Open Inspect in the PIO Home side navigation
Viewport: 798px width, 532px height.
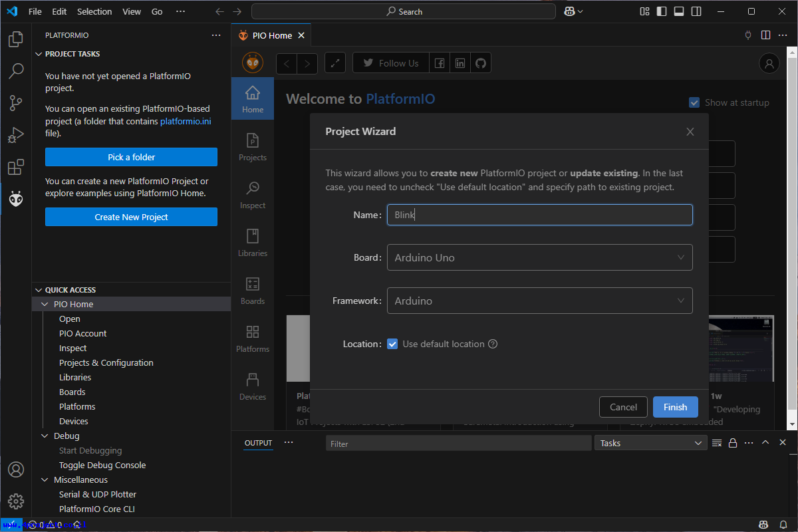(253, 194)
